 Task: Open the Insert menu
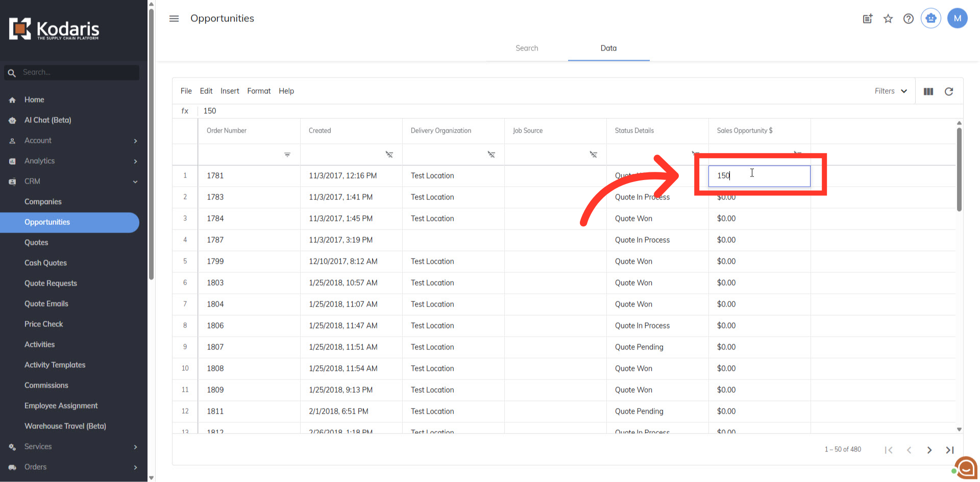coord(230,91)
